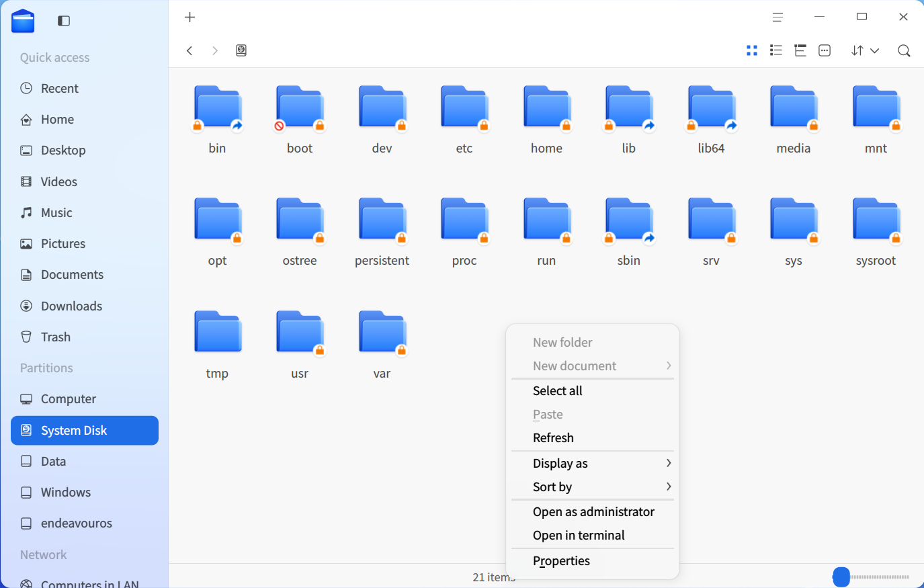Select the media folder

[794, 120]
